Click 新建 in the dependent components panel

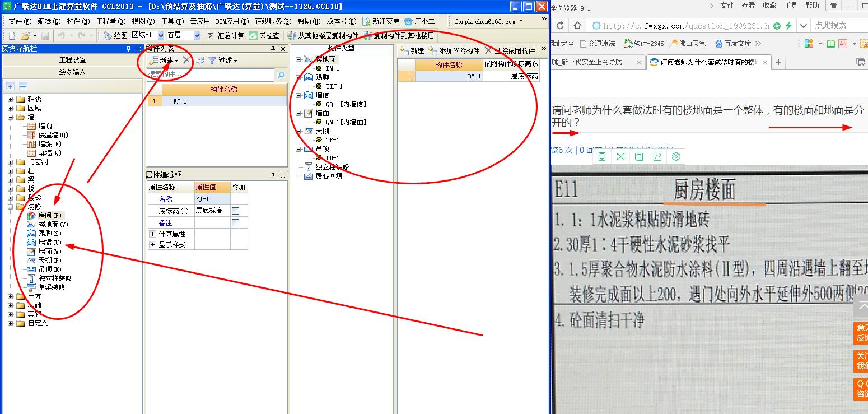412,50
